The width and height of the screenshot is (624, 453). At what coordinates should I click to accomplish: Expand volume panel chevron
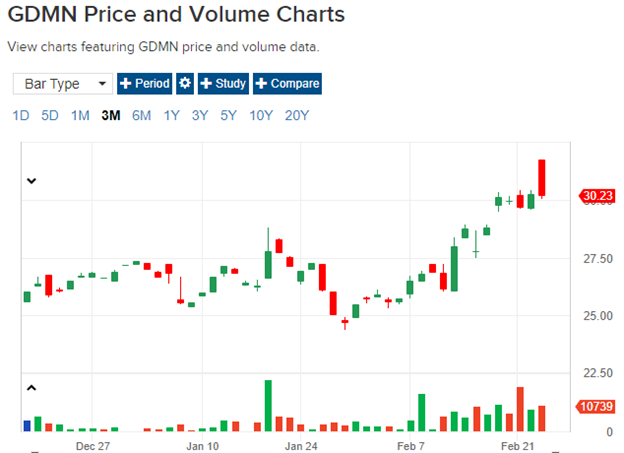click(31, 387)
